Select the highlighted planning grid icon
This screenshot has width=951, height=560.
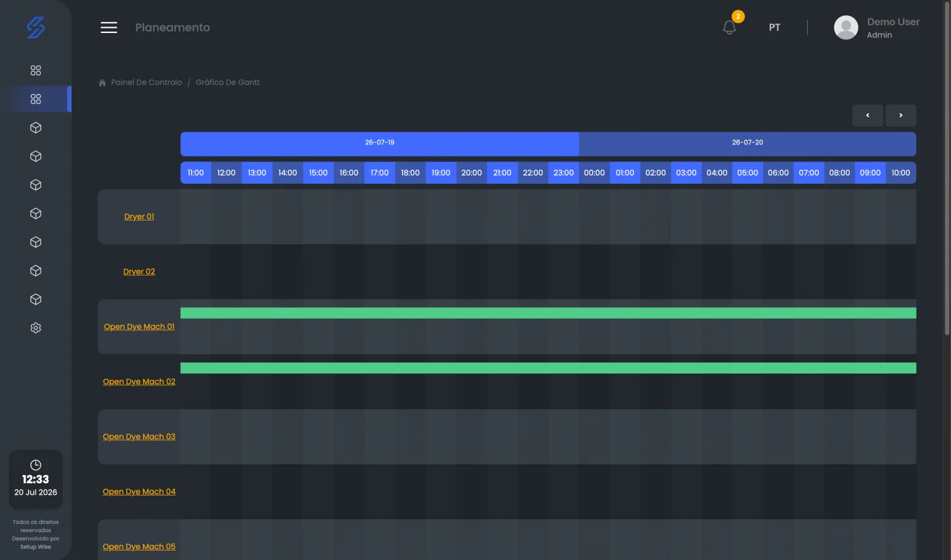[x=36, y=99]
